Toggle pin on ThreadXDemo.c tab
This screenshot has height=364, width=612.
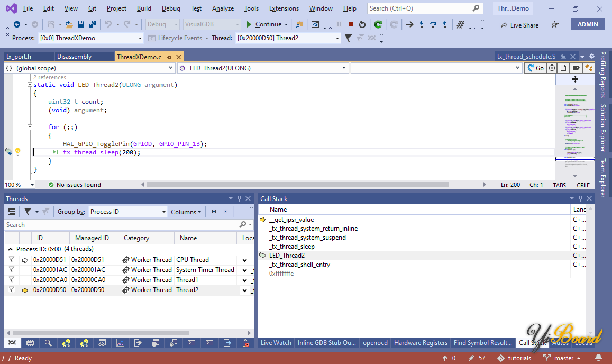[169, 57]
